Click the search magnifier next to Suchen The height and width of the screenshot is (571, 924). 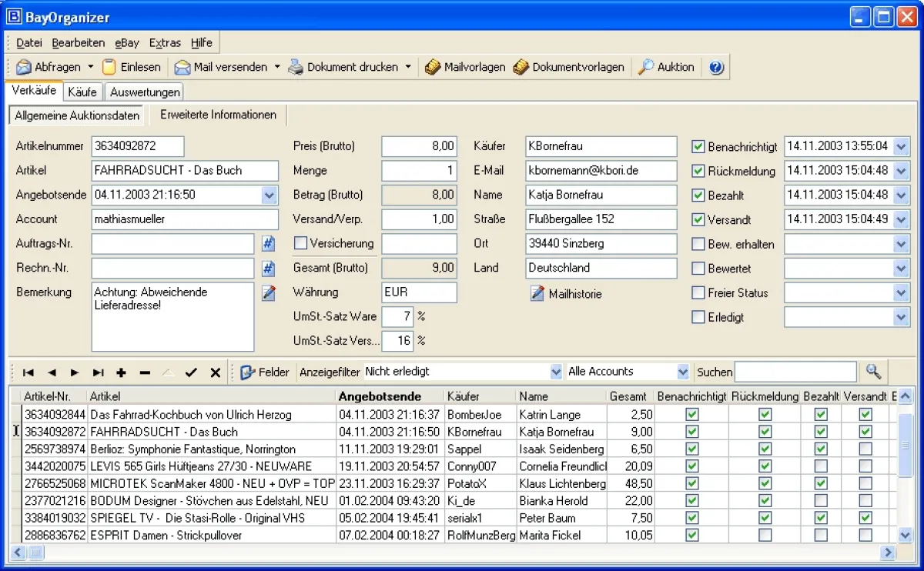[x=873, y=372]
